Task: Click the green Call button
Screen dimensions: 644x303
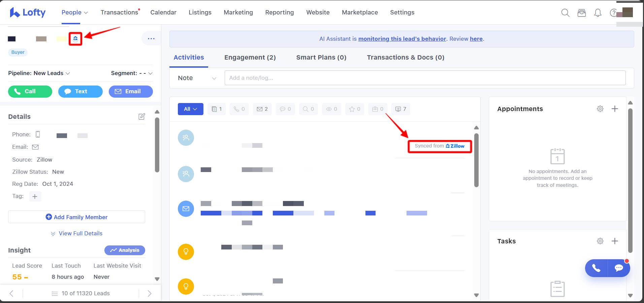Action: click(30, 91)
